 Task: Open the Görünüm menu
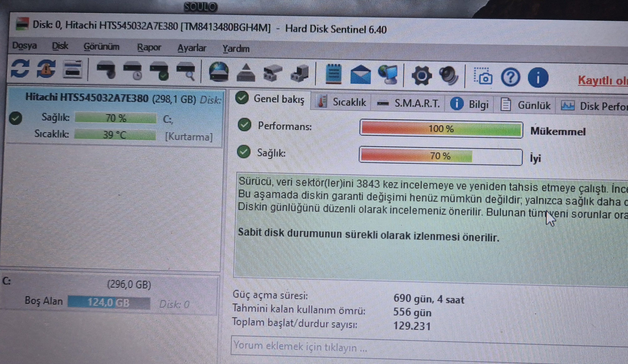pyautogui.click(x=101, y=47)
